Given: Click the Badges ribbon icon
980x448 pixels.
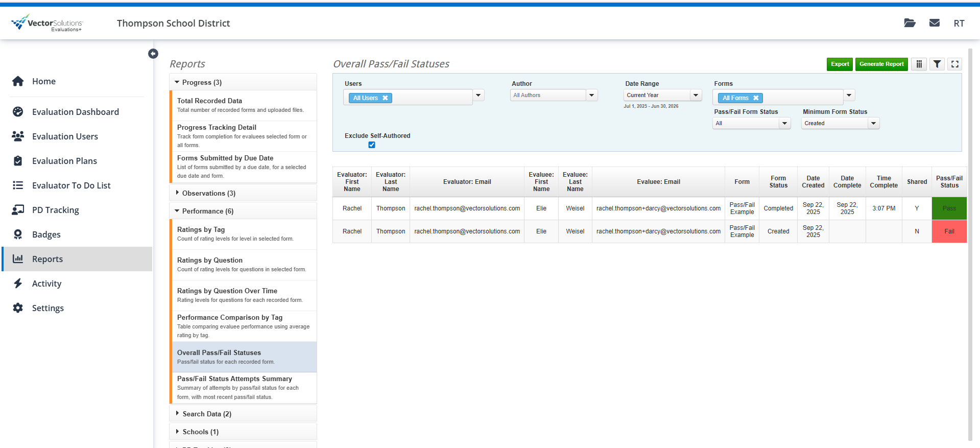Looking at the screenshot, I should click(x=18, y=234).
